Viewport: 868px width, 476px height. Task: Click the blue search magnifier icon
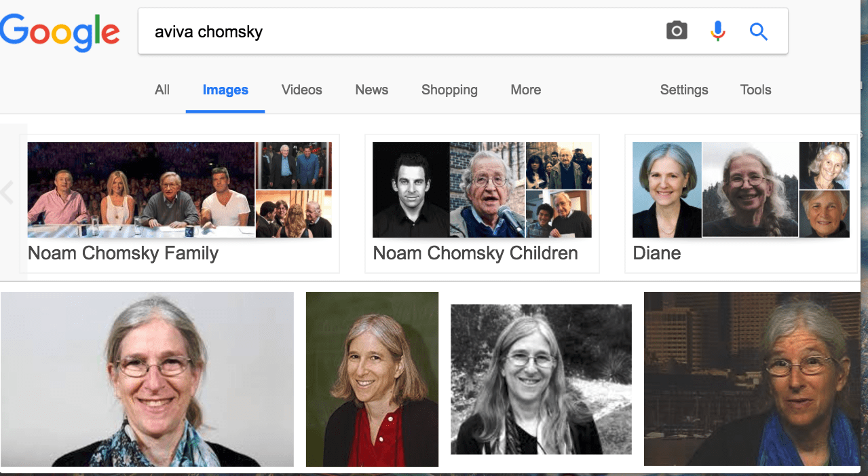pos(758,31)
